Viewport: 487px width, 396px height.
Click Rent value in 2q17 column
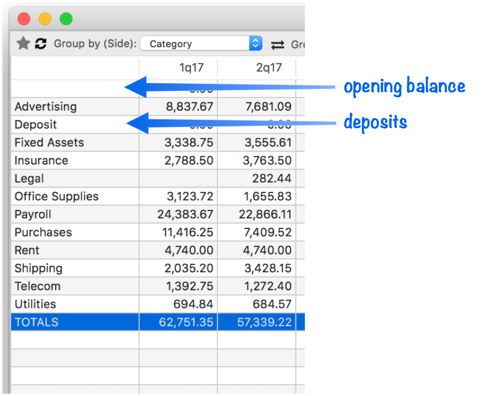(x=267, y=250)
